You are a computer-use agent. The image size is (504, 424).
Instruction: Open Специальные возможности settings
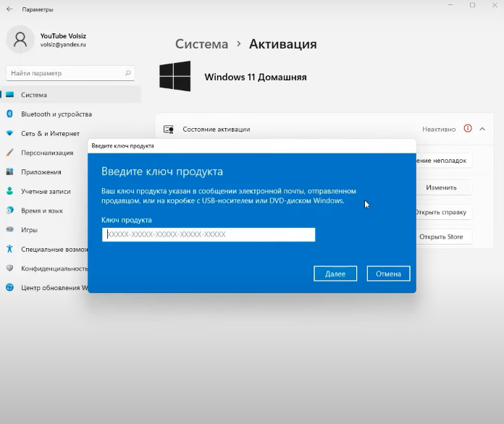44,249
